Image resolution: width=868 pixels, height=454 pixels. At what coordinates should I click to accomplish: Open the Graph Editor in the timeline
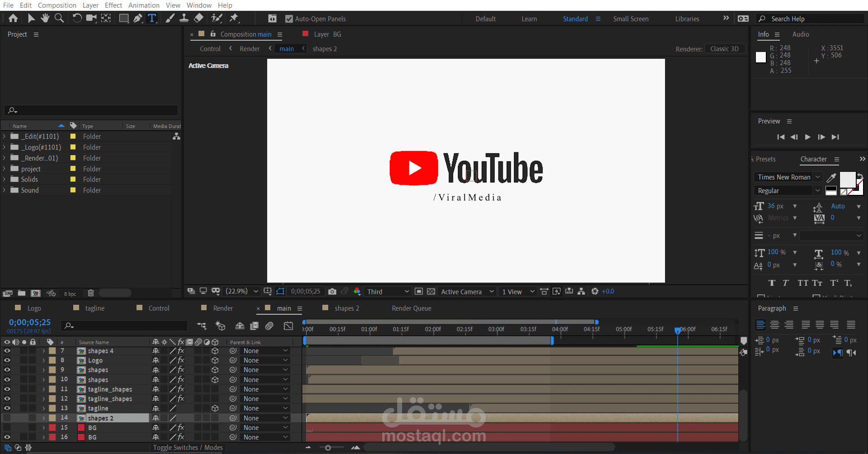click(x=288, y=326)
